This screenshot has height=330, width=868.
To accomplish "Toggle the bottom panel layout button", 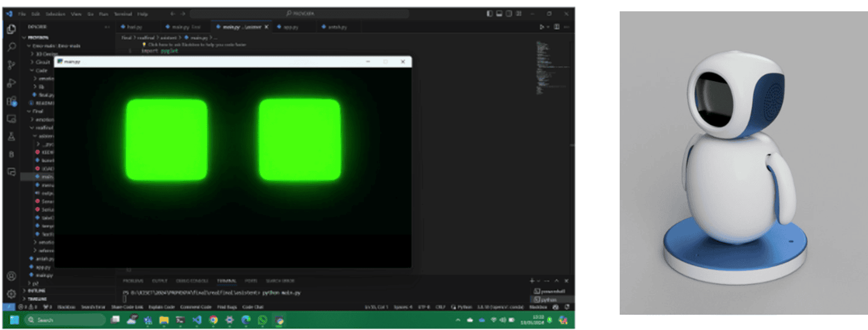I will click(499, 13).
